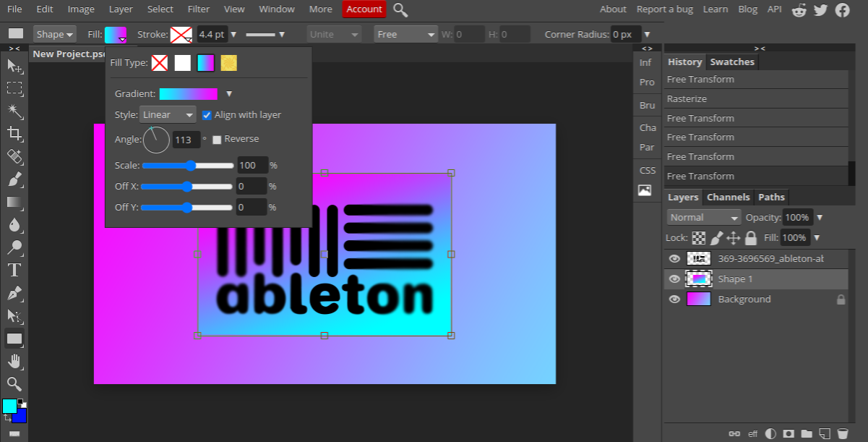Select the Rectangle shape tool in the toolbar

[x=14, y=338]
